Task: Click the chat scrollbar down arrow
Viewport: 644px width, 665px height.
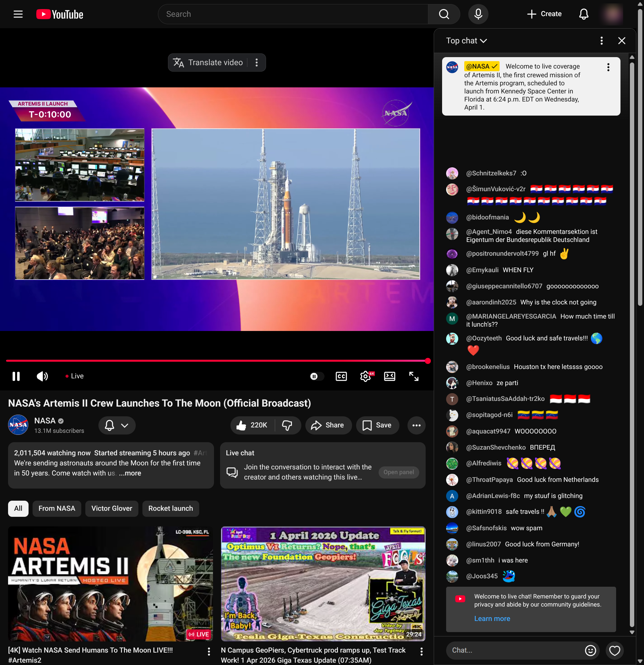Action: (x=632, y=632)
